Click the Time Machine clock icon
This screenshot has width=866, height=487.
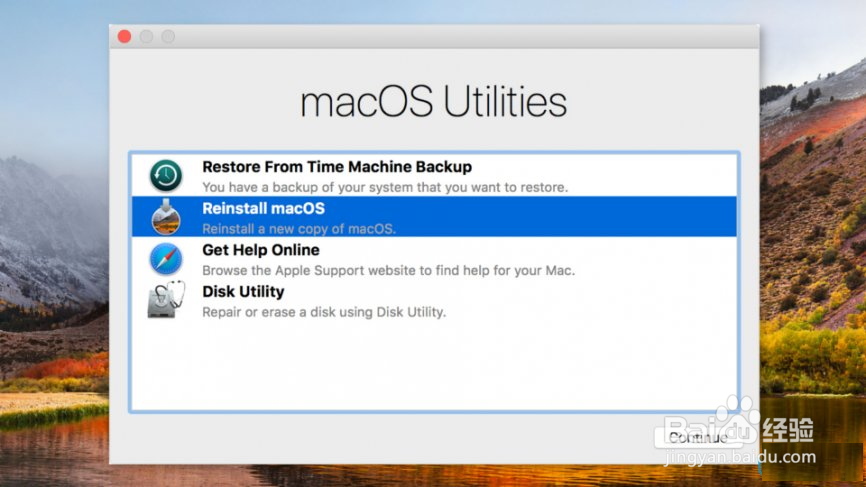coord(166,176)
